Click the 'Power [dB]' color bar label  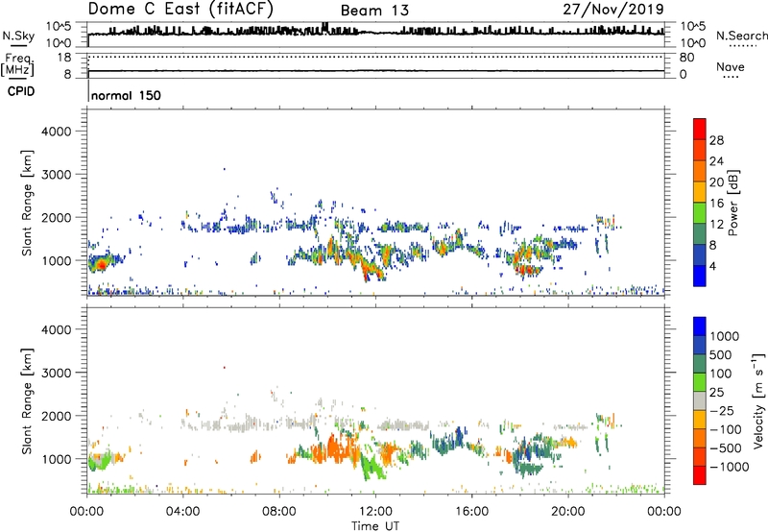click(x=732, y=203)
